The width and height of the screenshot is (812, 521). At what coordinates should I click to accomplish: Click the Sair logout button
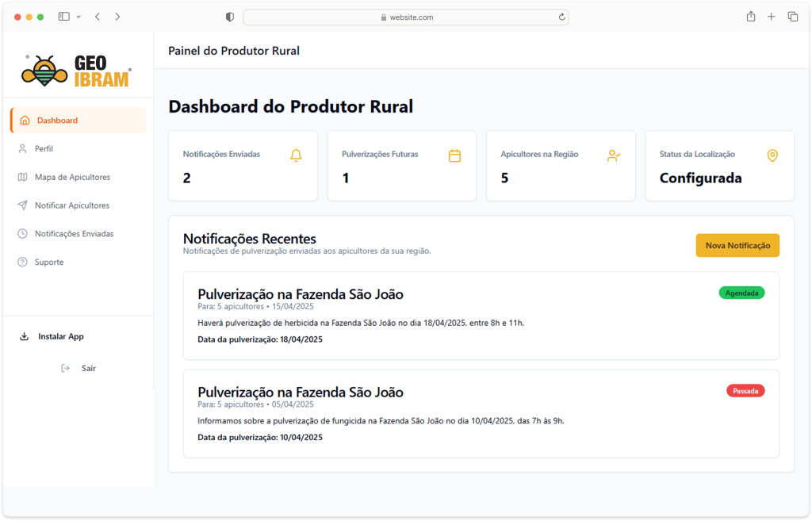pos(88,368)
